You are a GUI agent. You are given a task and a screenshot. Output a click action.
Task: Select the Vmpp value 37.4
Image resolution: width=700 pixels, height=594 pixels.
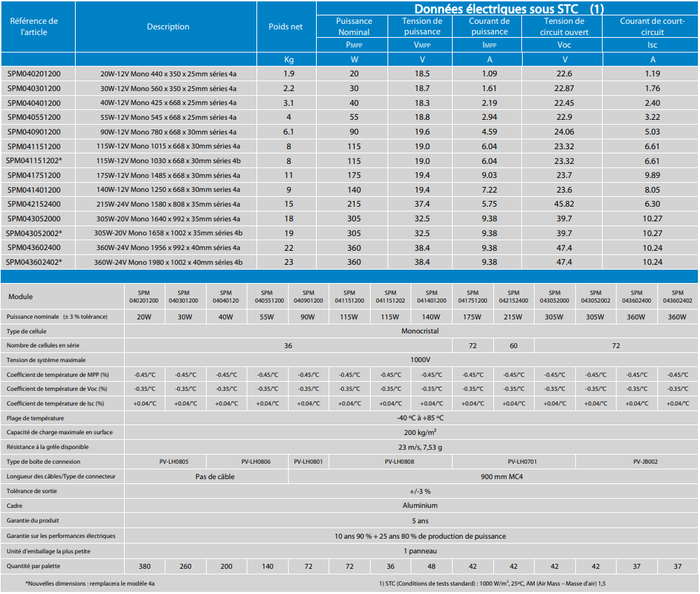pyautogui.click(x=422, y=204)
